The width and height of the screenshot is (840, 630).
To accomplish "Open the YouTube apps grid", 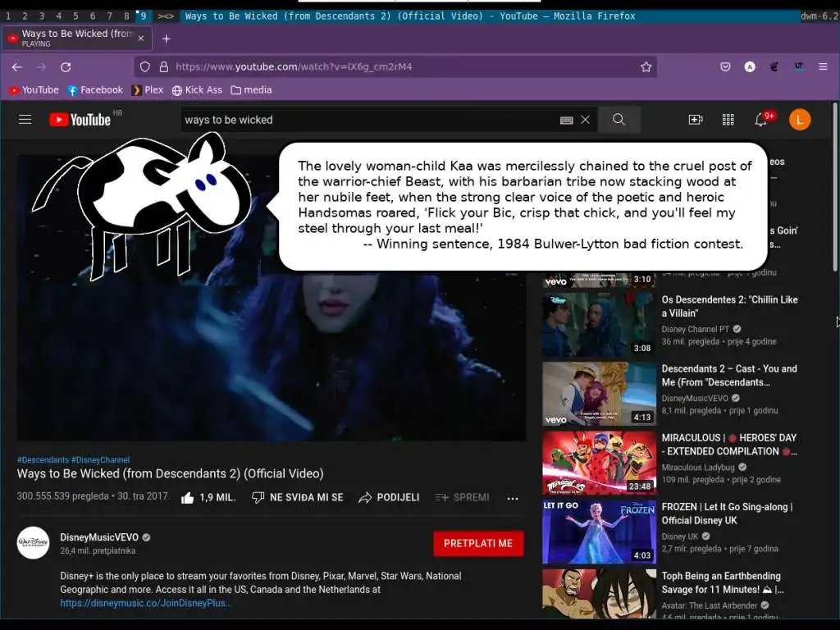I will pyautogui.click(x=728, y=120).
